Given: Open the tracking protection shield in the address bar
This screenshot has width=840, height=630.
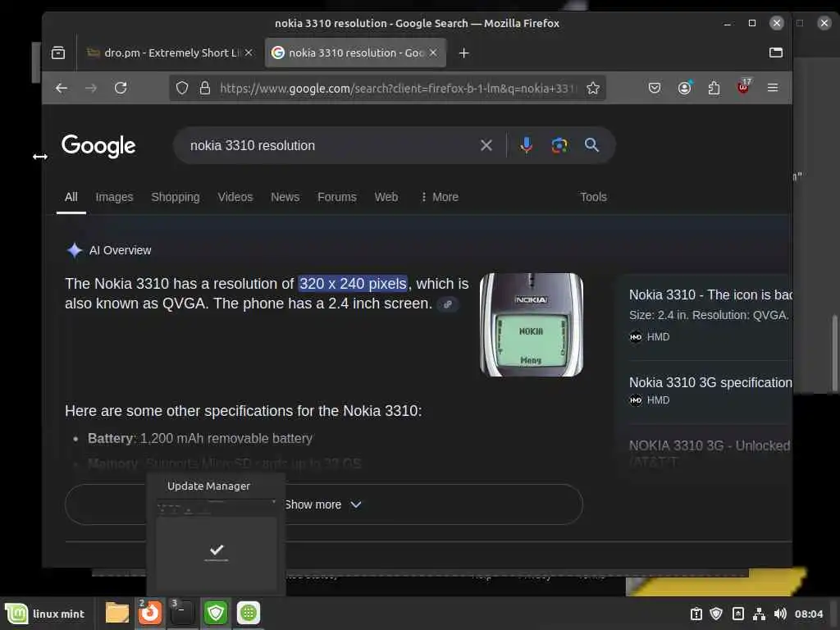Looking at the screenshot, I should coord(182,88).
